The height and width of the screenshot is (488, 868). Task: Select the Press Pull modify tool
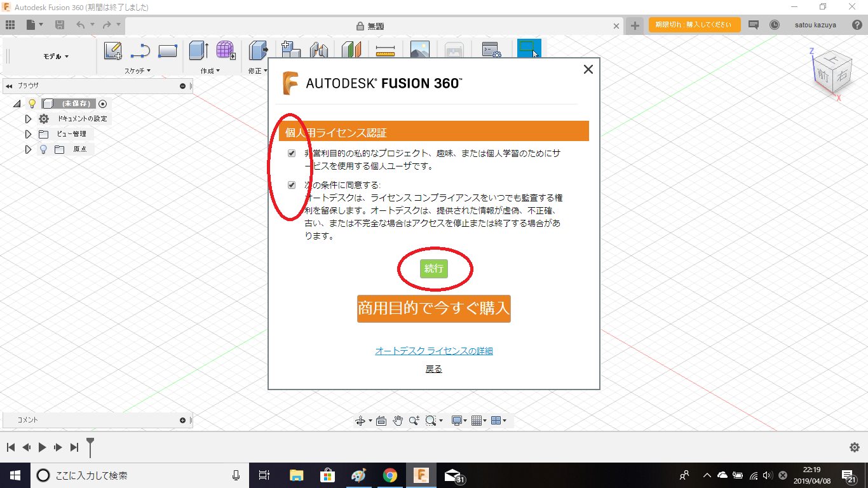point(257,51)
